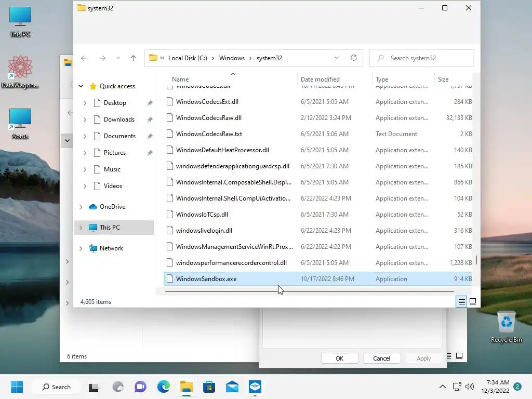This screenshot has height=399, width=532.
Task: Click the Search system32 field
Action: [x=421, y=58]
